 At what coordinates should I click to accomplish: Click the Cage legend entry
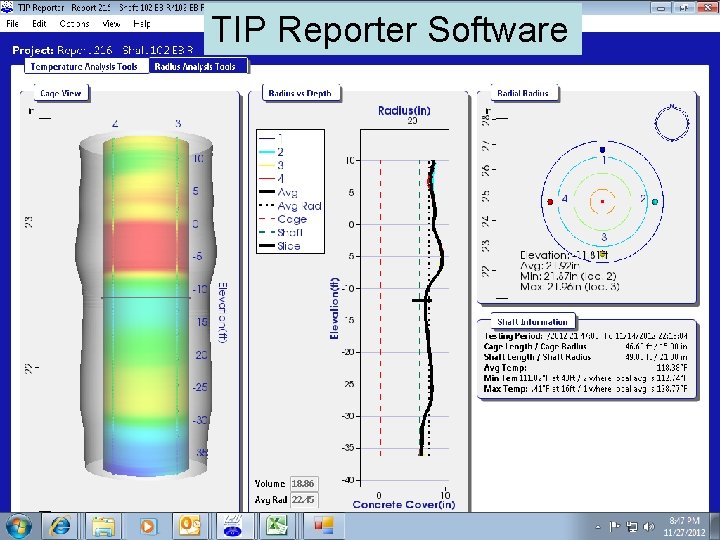coord(283,219)
